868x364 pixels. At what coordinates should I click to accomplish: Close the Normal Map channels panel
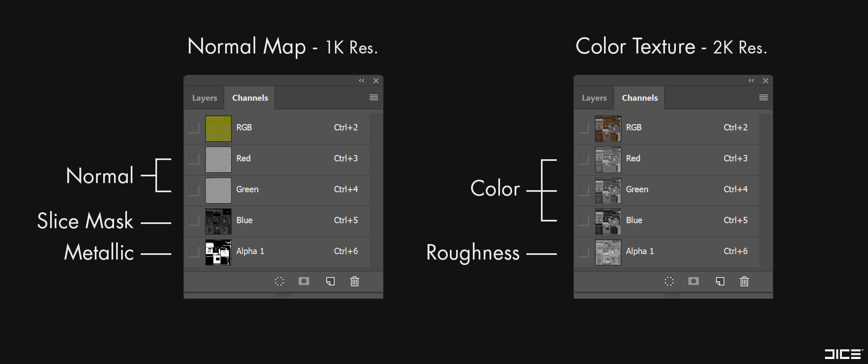[376, 81]
